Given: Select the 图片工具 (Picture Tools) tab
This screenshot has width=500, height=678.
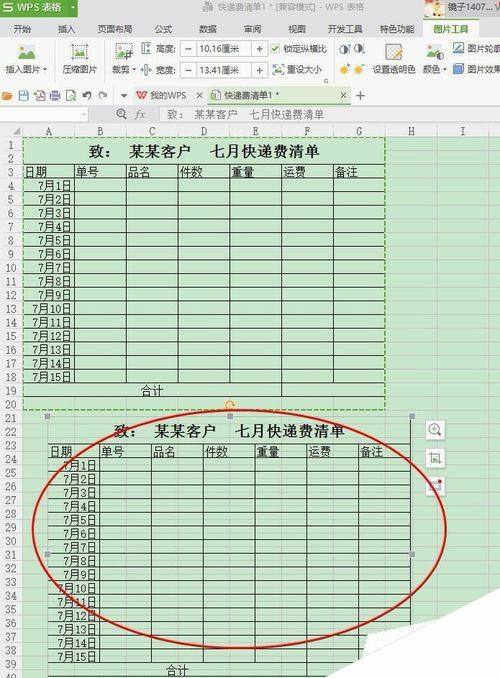Looking at the screenshot, I should pyautogui.click(x=451, y=29).
